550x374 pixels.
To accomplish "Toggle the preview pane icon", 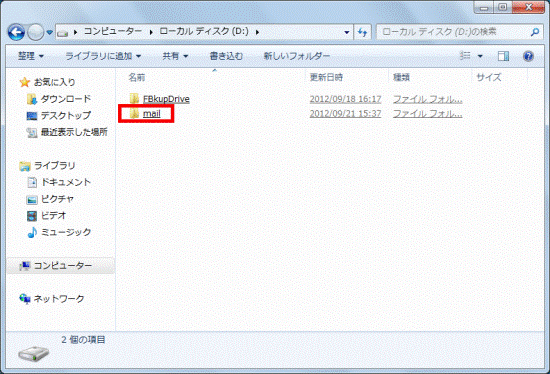I will click(x=503, y=56).
